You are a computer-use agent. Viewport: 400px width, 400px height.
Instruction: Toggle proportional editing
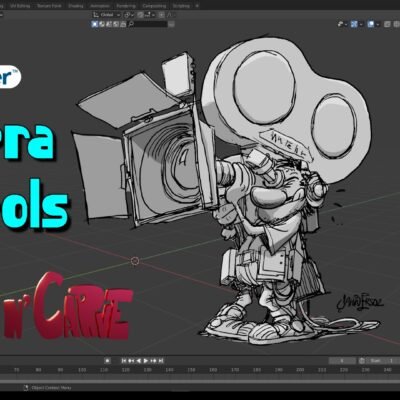coord(161,15)
